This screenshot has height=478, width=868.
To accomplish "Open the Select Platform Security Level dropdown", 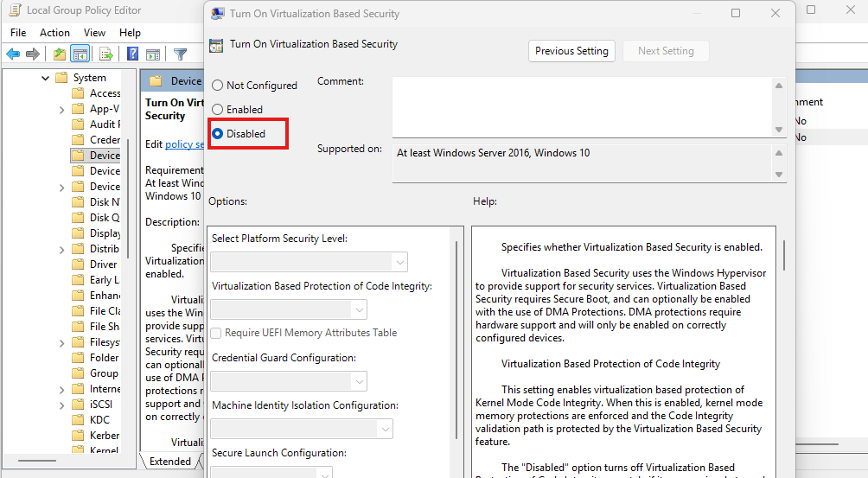I will coord(309,262).
